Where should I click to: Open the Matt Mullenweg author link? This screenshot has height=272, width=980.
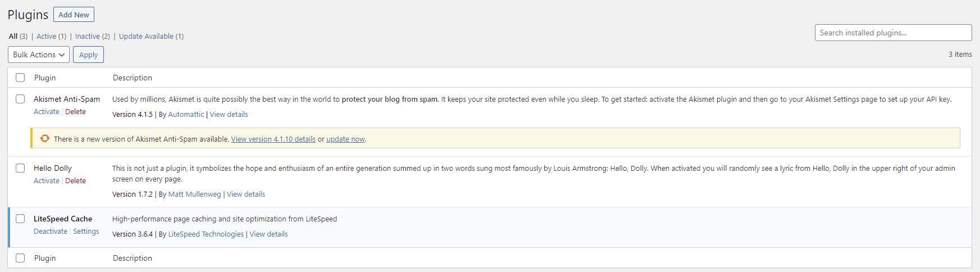194,194
